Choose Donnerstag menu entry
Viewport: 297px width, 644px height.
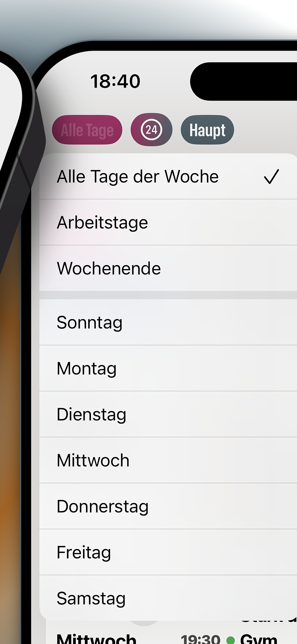(168, 506)
